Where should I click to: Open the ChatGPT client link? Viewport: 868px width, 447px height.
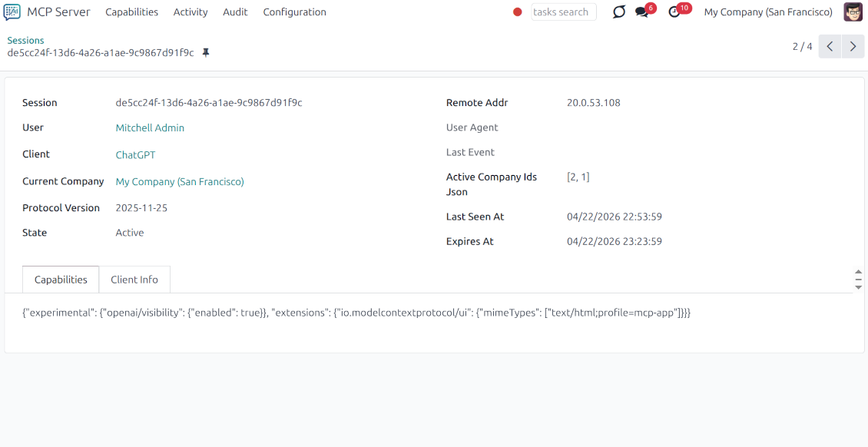135,154
